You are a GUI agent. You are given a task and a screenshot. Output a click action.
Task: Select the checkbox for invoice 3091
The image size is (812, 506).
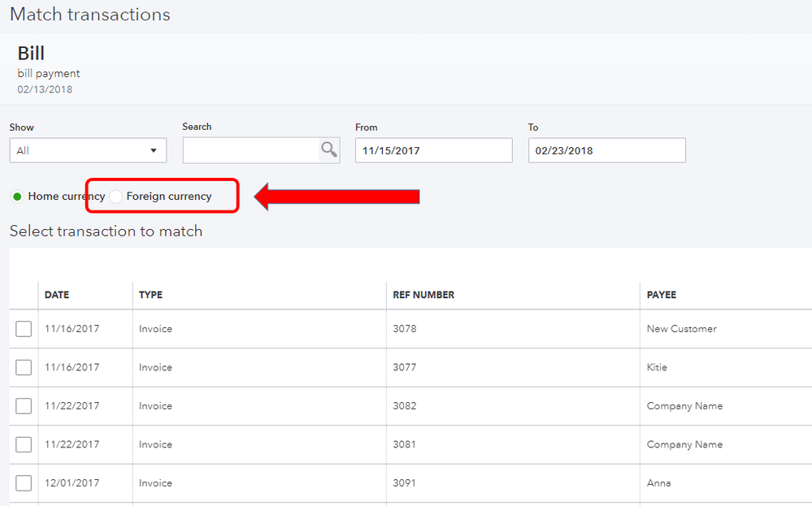coord(24,483)
